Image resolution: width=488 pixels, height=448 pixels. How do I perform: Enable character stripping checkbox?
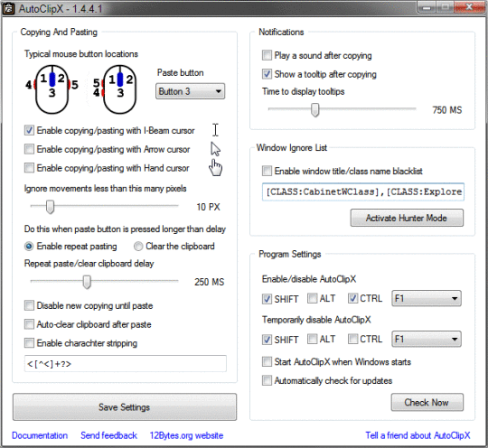point(29,343)
